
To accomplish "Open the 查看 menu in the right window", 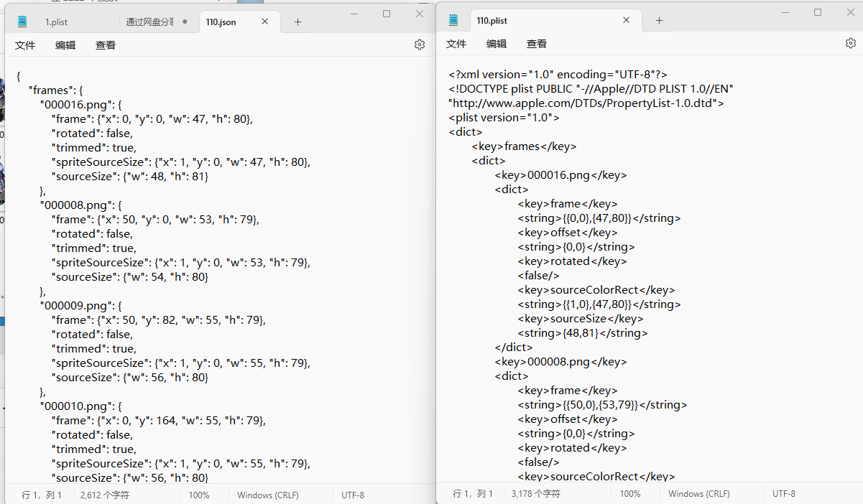I will pos(536,44).
